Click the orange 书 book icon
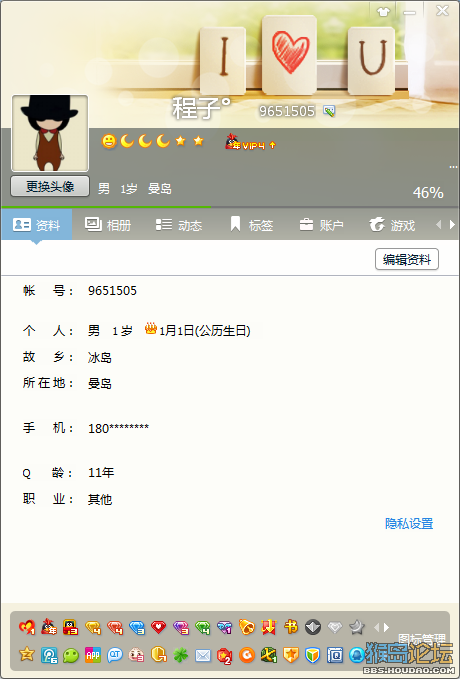460x679 pixels. pos(291,627)
